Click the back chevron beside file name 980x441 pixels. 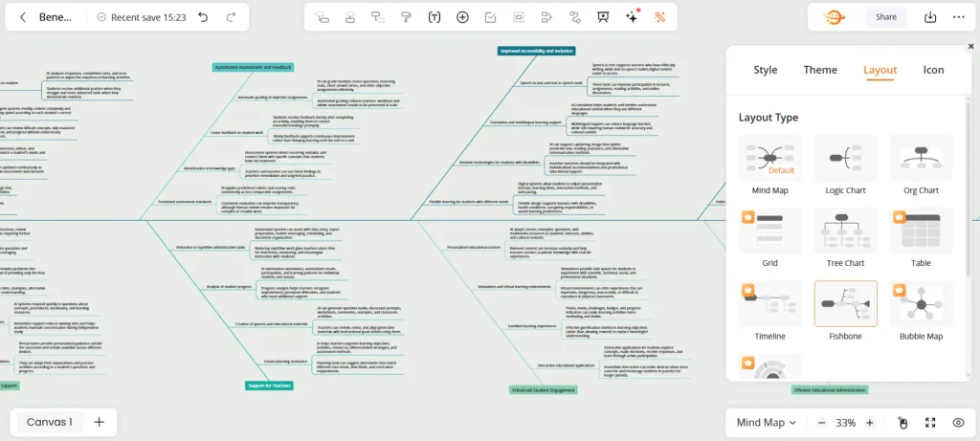point(23,17)
